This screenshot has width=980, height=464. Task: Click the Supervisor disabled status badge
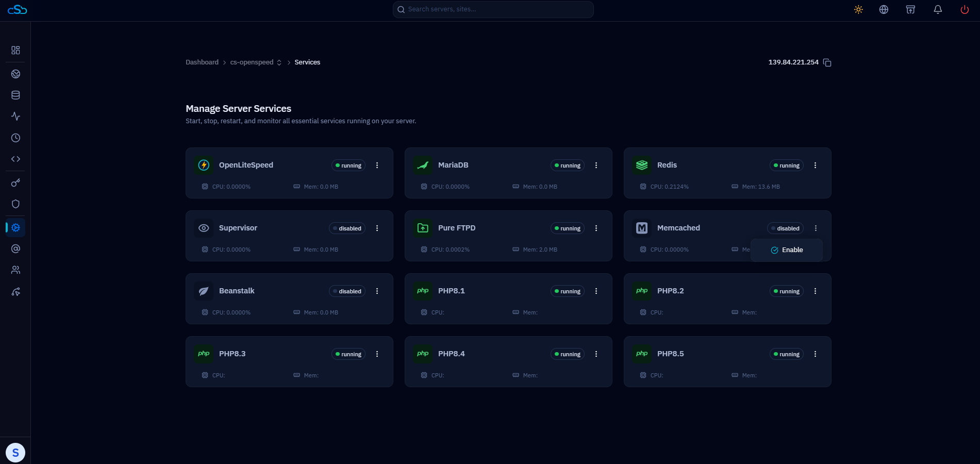(x=347, y=228)
